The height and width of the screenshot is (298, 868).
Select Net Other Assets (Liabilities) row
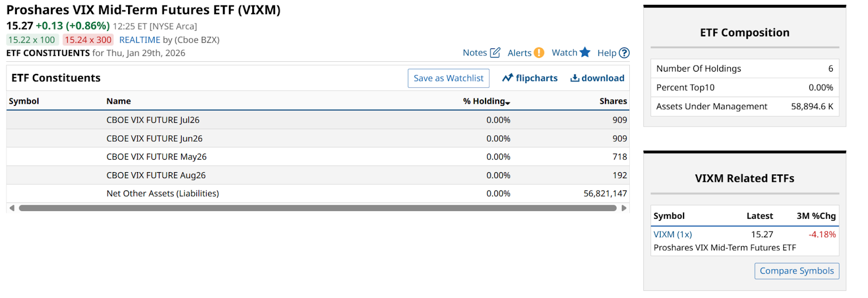coord(318,194)
